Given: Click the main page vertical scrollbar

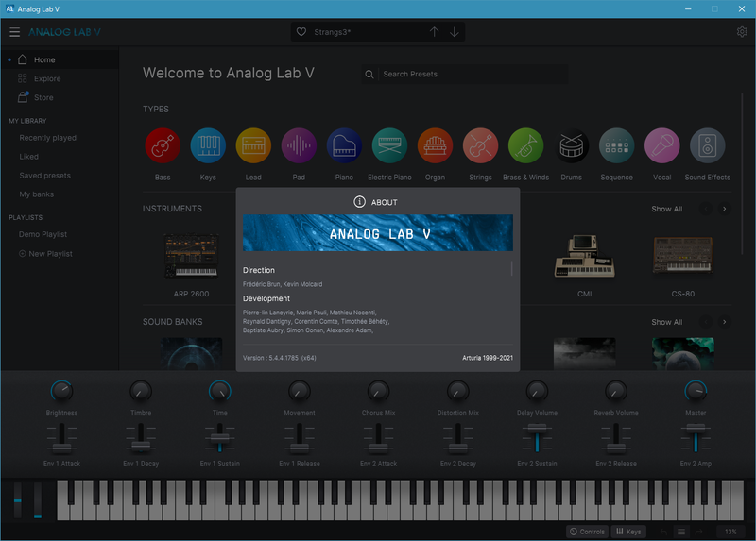Looking at the screenshot, I should pyautogui.click(x=742, y=174).
